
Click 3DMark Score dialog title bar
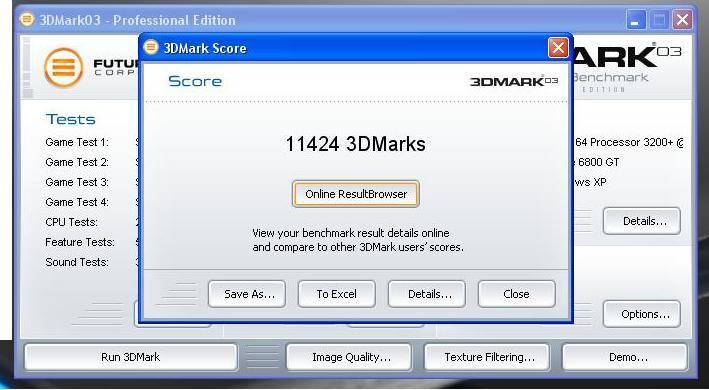(x=355, y=47)
